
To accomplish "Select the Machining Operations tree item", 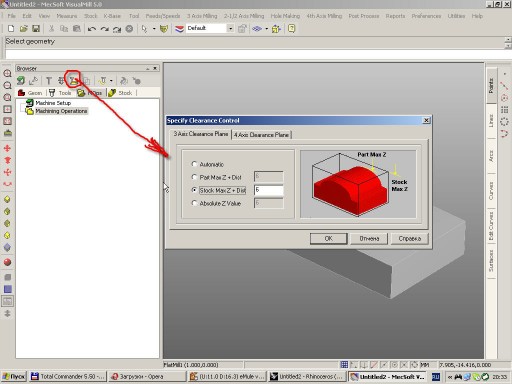I will tap(61, 111).
